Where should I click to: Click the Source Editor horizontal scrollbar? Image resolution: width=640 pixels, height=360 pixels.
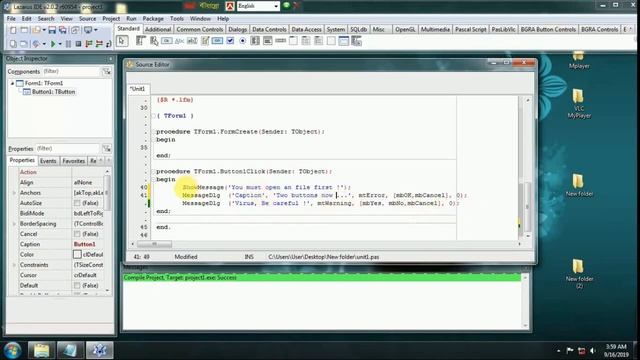click(326, 244)
